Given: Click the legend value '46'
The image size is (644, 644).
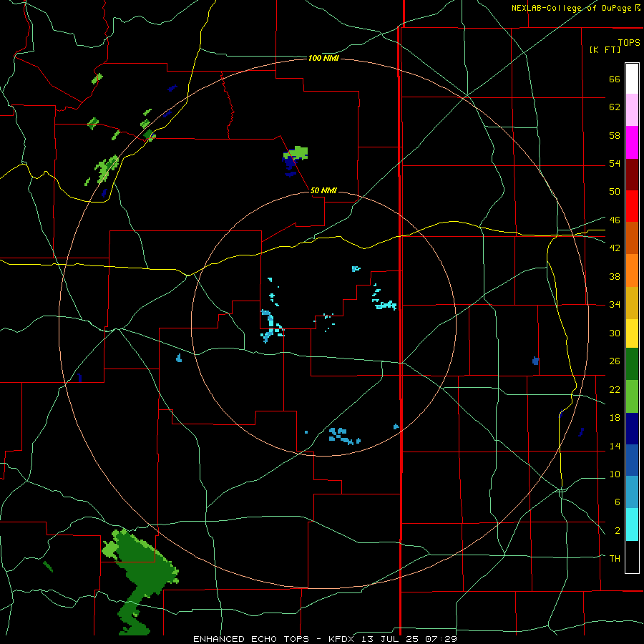Looking at the screenshot, I should (615, 220).
